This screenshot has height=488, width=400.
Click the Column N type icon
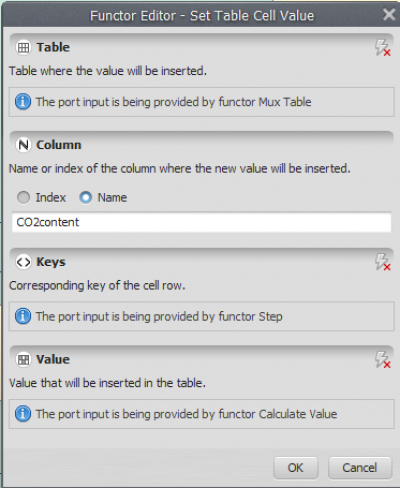pos(23,145)
